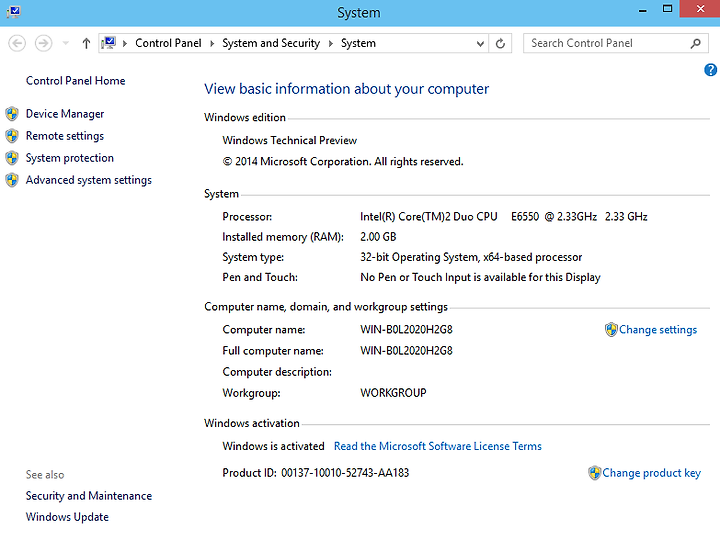Image resolution: width=720 pixels, height=540 pixels.
Task: Maximize the System window
Action: coord(667,9)
